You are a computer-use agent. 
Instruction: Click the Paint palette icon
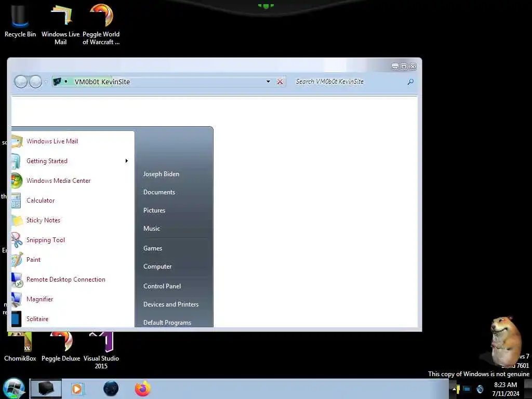tap(17, 260)
